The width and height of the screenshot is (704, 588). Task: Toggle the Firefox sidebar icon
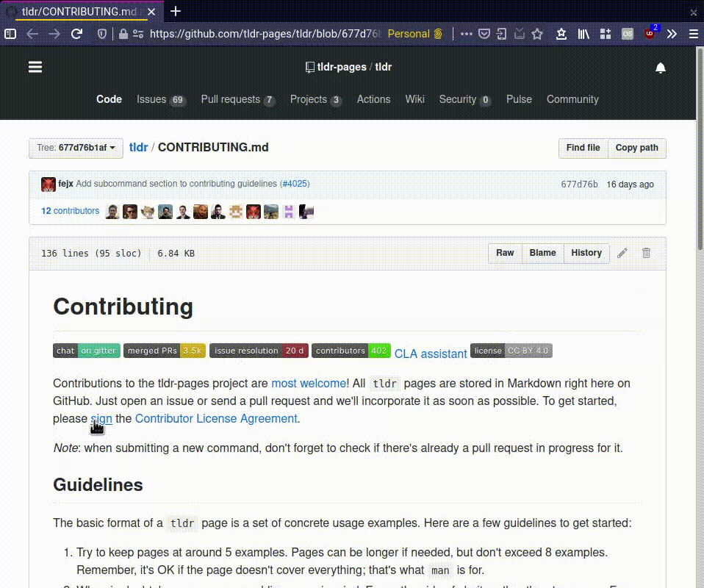[10, 34]
